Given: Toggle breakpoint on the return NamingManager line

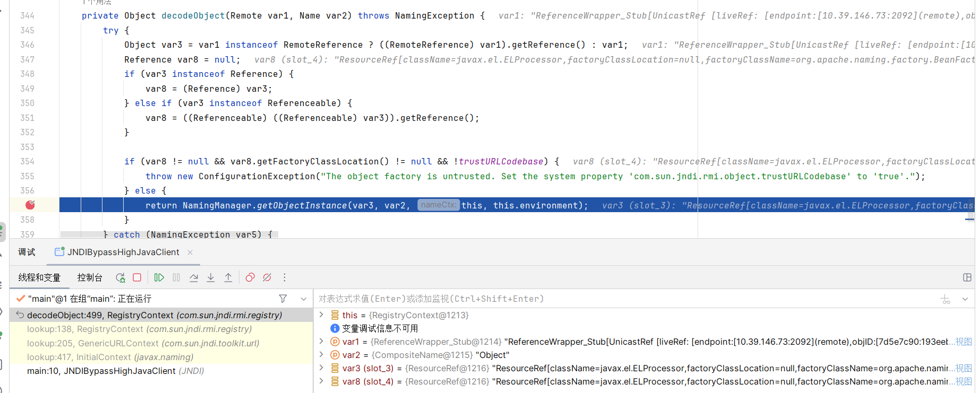Looking at the screenshot, I should [30, 205].
